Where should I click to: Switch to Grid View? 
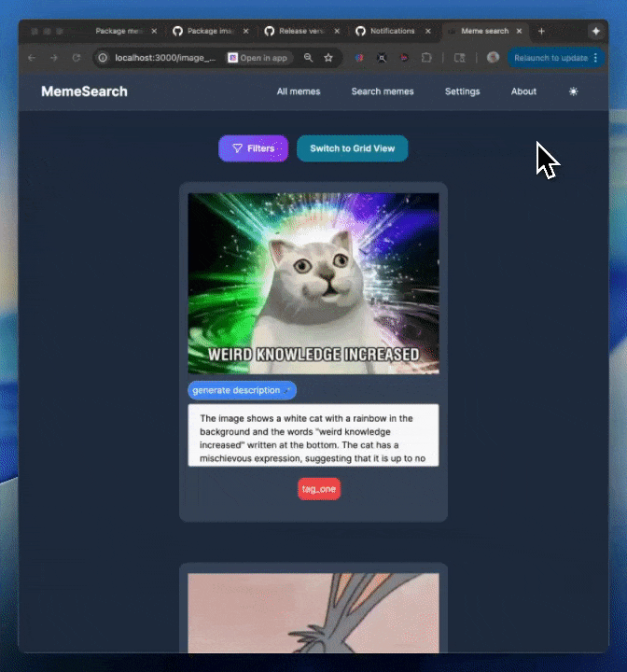(x=352, y=148)
